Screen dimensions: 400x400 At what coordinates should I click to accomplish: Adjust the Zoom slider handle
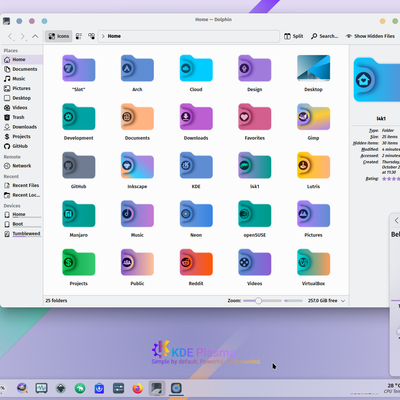click(x=258, y=301)
